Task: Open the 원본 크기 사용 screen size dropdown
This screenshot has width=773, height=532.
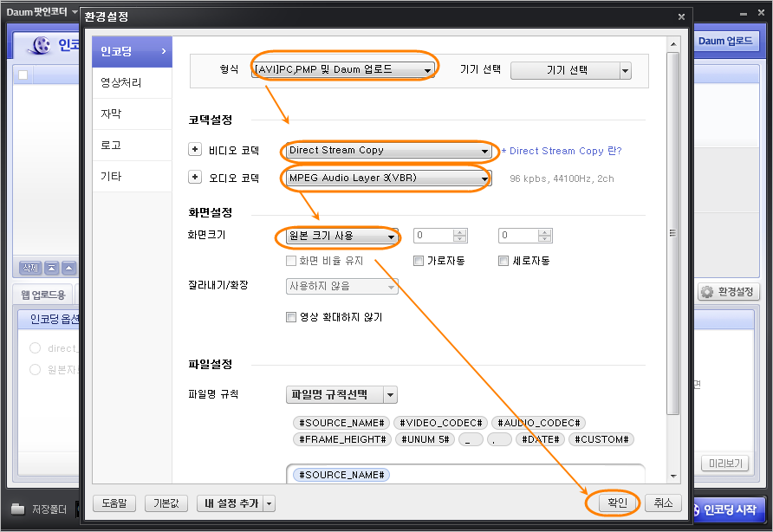Action: click(x=342, y=237)
